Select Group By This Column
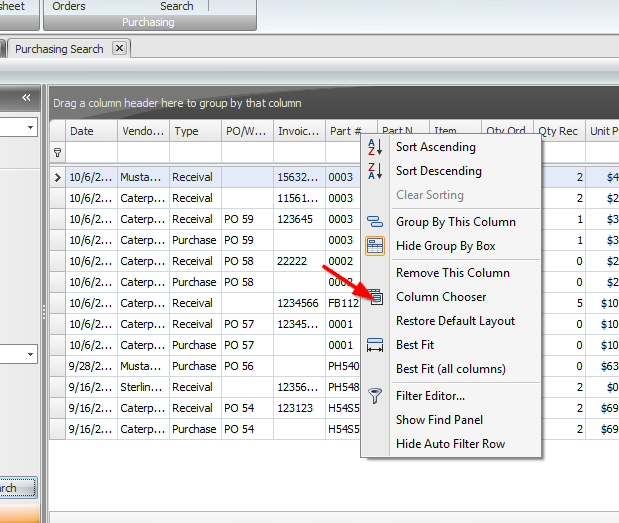 click(x=456, y=222)
